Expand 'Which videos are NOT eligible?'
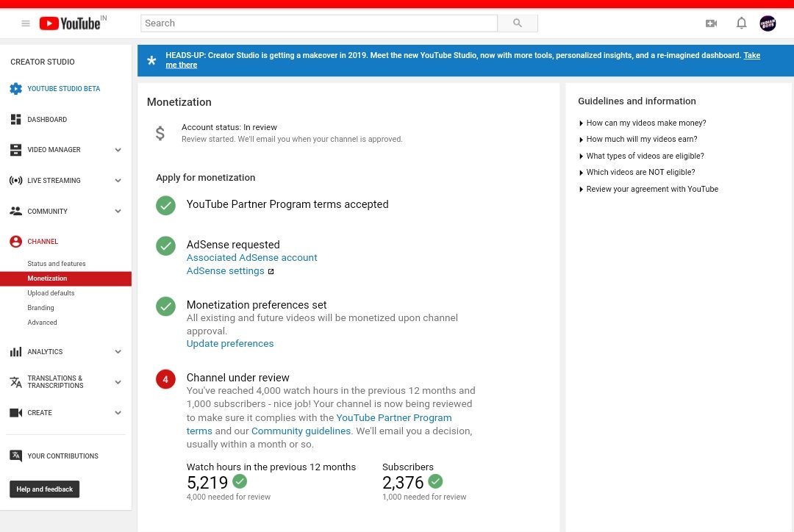Viewport: 794px width, 532px height. click(x=637, y=172)
